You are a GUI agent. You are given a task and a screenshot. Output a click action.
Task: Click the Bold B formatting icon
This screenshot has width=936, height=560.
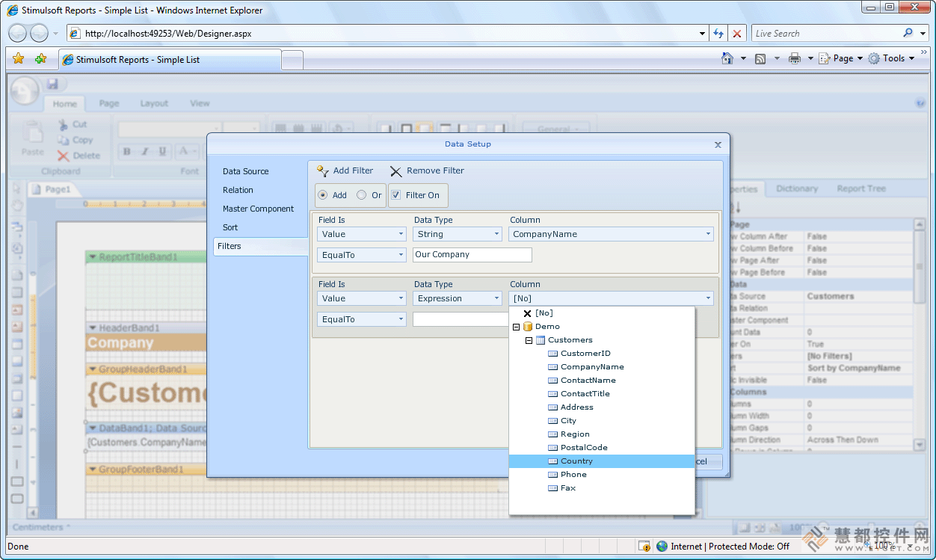click(126, 152)
